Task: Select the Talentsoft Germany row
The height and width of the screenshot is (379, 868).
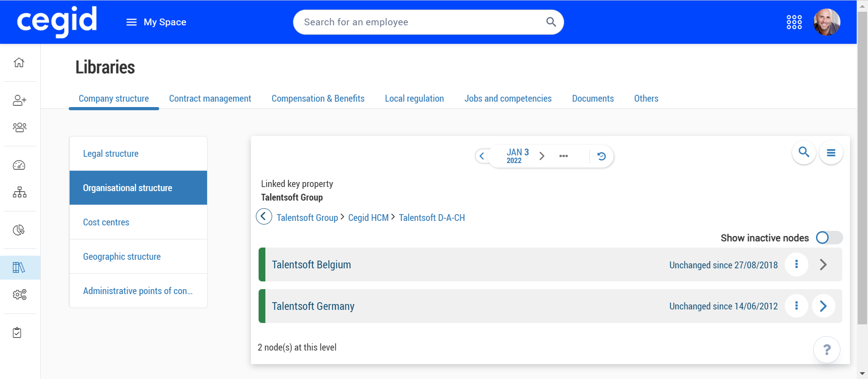Action: [550, 306]
